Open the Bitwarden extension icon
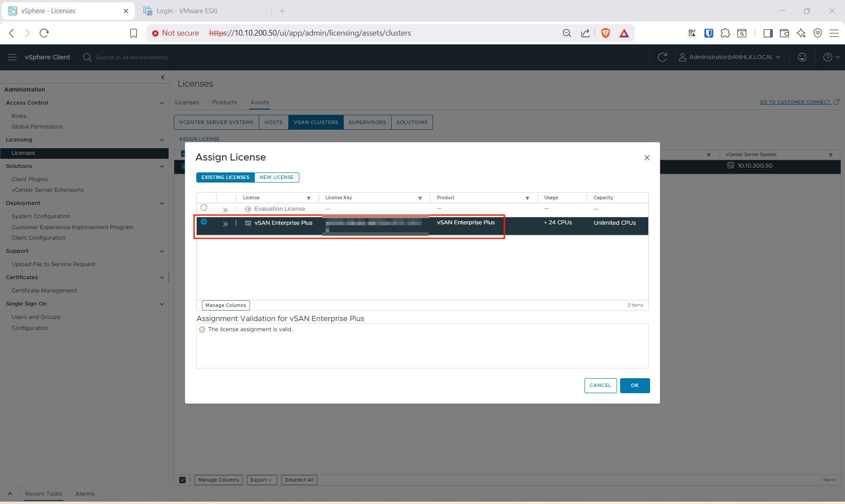Image resolution: width=845 pixels, height=504 pixels. (x=709, y=33)
